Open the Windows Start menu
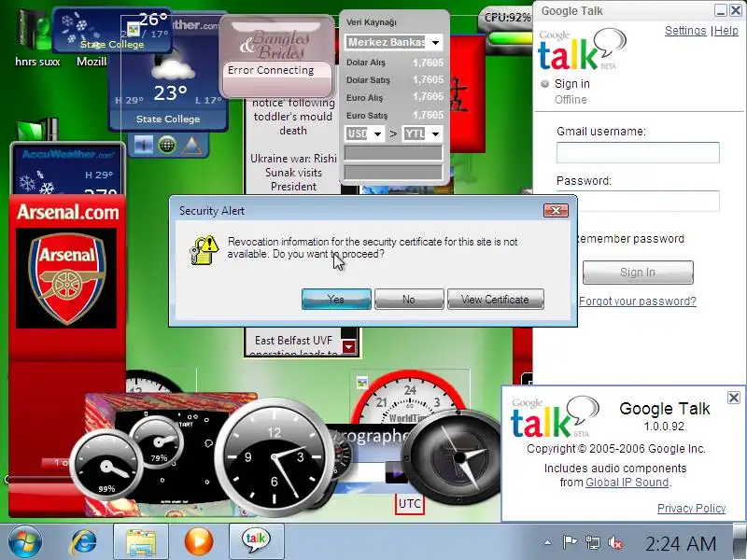Viewport: 747px width, 560px height. click(x=25, y=541)
